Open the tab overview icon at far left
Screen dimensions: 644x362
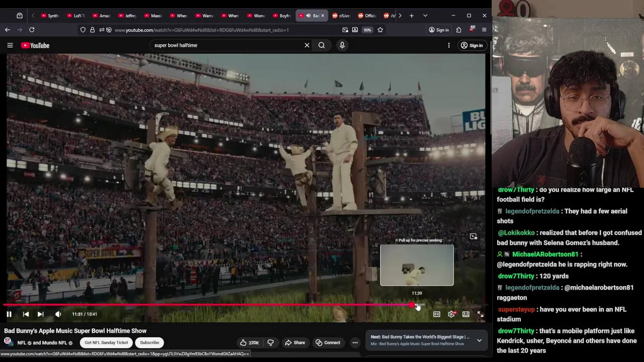(x=20, y=16)
